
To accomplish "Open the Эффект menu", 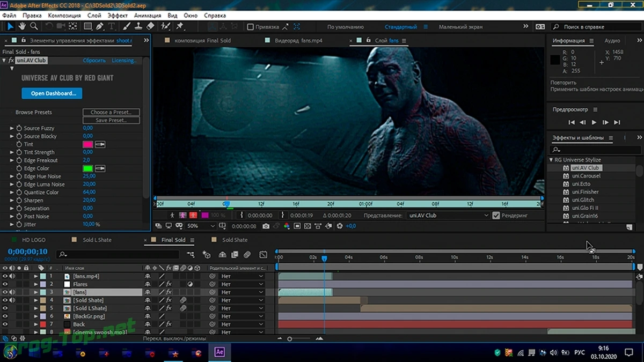I will 118,16.
